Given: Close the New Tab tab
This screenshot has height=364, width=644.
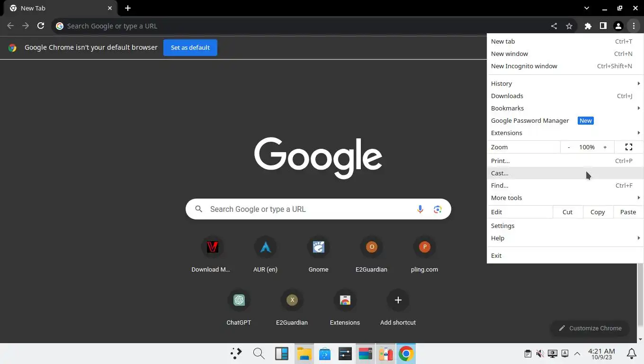Looking at the screenshot, I should [110, 8].
